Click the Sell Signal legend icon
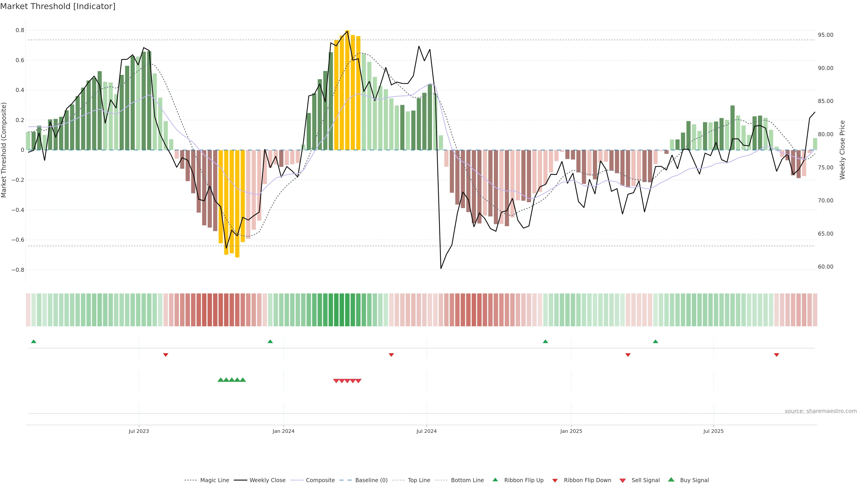Viewport: 868px width, 488px height. point(623,481)
